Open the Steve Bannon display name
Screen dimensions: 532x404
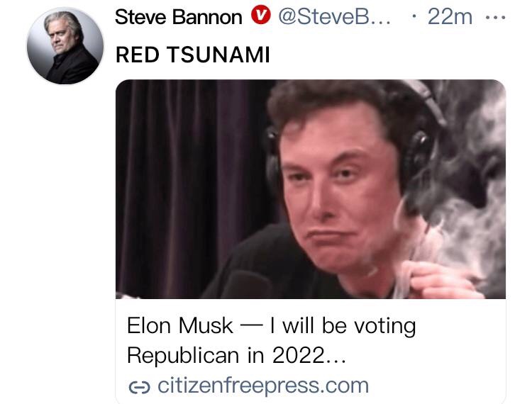pyautogui.click(x=179, y=17)
